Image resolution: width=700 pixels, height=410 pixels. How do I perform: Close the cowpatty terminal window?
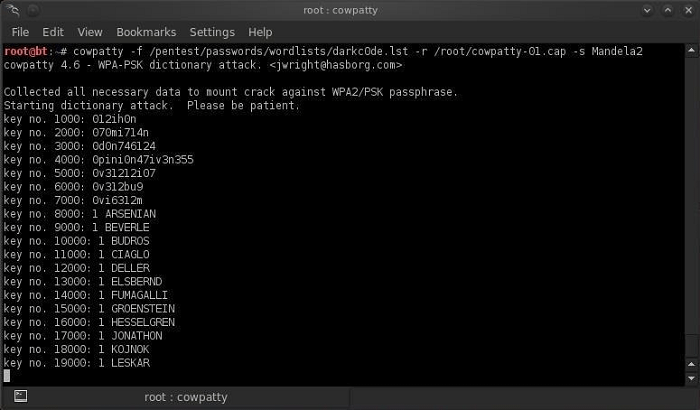pos(686,10)
